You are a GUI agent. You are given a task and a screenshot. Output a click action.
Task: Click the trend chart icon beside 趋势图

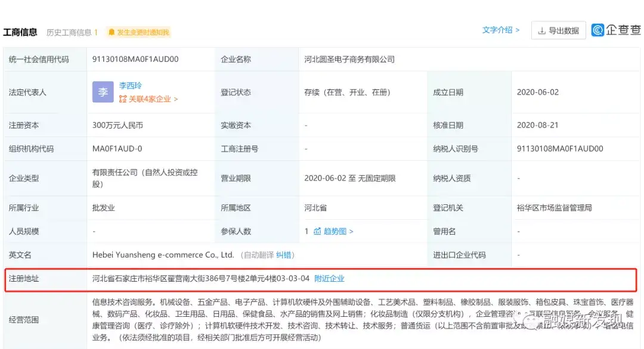pos(317,231)
